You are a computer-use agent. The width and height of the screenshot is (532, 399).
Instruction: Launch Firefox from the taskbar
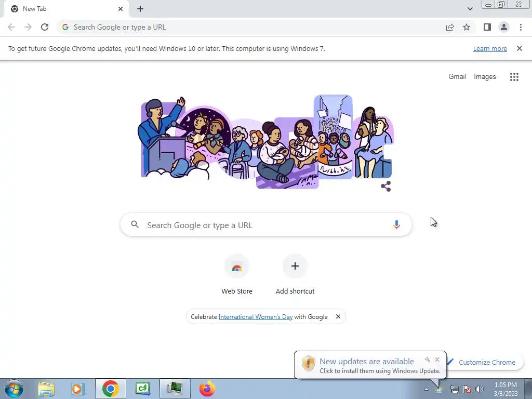207,389
